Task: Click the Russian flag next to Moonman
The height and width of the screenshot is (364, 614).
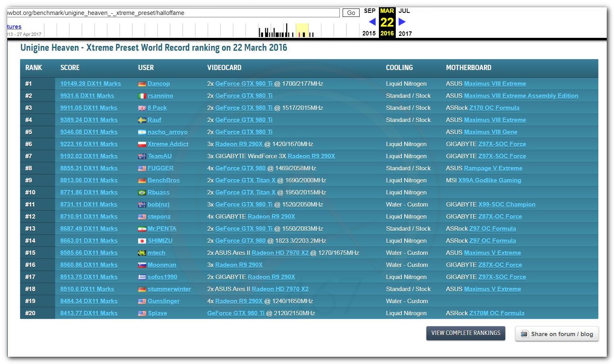Action: (x=142, y=265)
